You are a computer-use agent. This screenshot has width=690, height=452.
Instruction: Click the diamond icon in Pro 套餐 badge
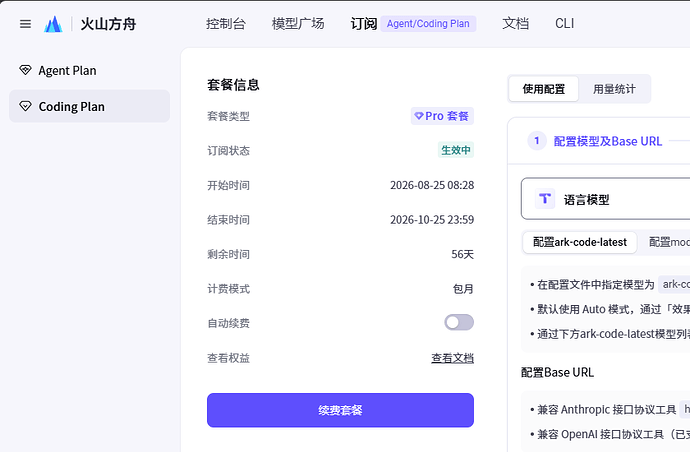[419, 116]
